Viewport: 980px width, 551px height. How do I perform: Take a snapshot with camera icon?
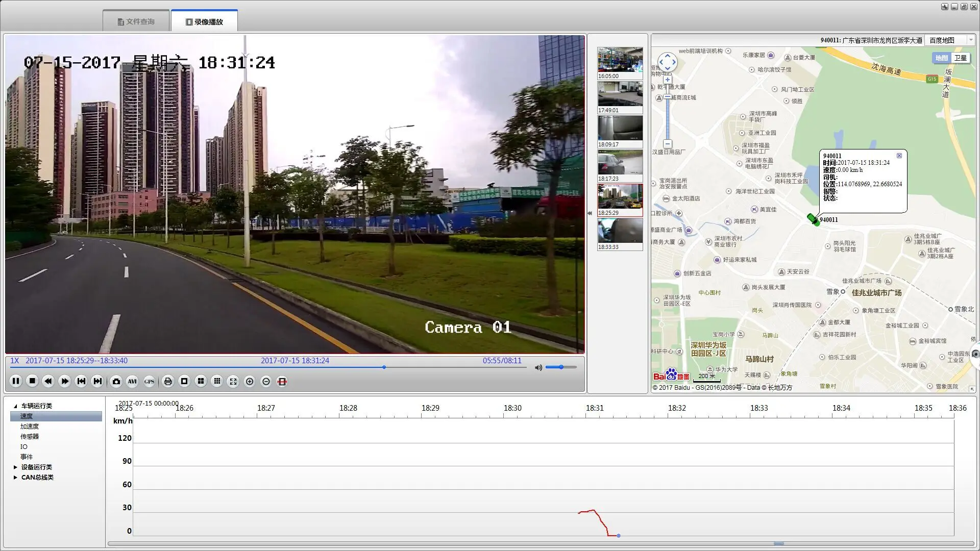point(116,382)
